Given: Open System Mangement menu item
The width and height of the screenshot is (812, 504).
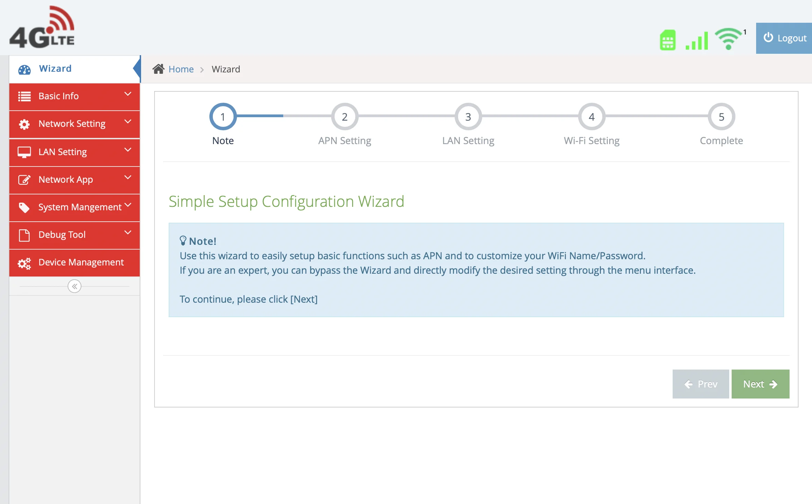Looking at the screenshot, I should click(x=80, y=207).
